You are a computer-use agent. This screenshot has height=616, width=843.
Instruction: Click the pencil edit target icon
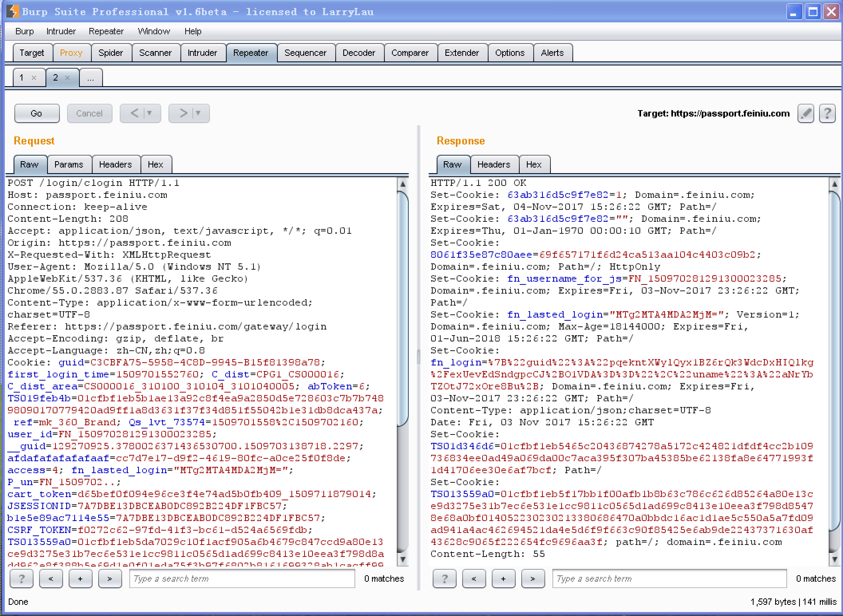tap(805, 114)
